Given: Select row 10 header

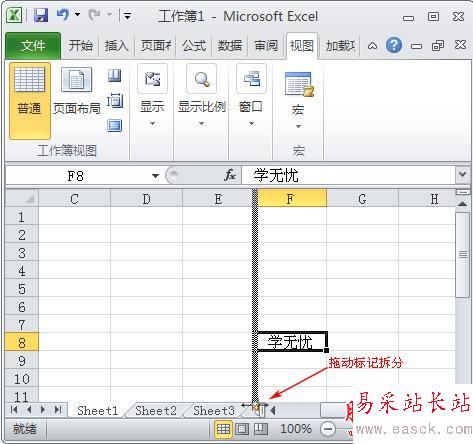Looking at the screenshot, I should tap(22, 379).
